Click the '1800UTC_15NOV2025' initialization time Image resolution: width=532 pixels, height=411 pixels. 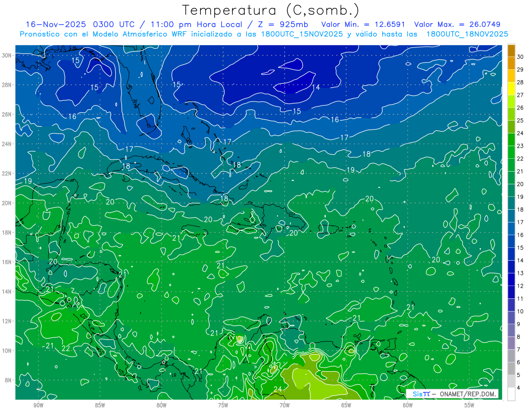click(302, 34)
